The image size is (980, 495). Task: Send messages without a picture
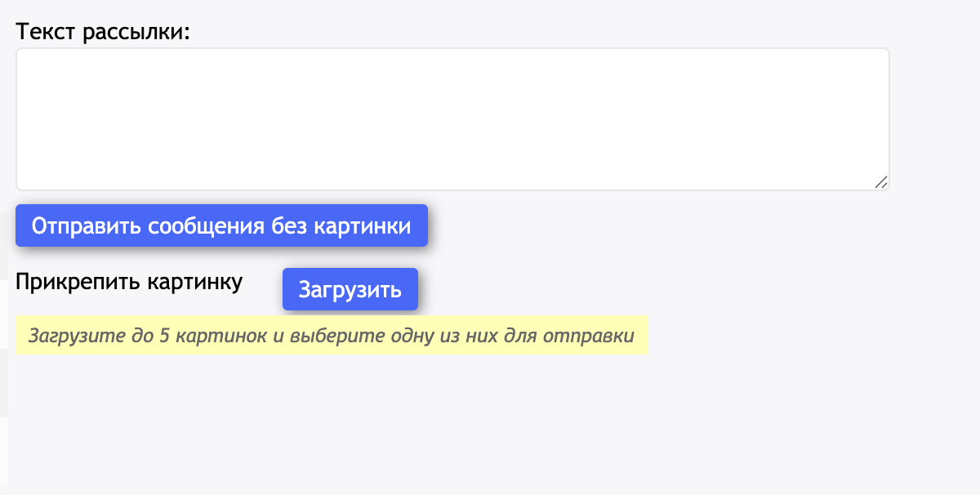coord(221,225)
